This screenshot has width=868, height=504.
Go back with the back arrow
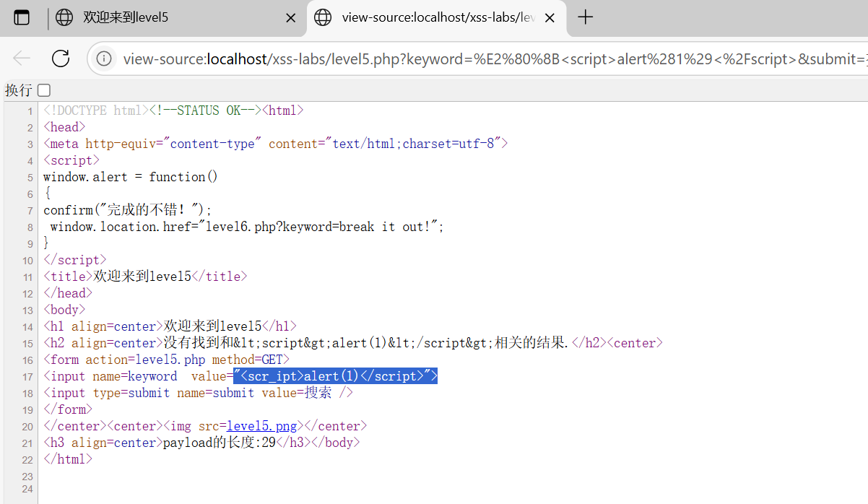22,58
